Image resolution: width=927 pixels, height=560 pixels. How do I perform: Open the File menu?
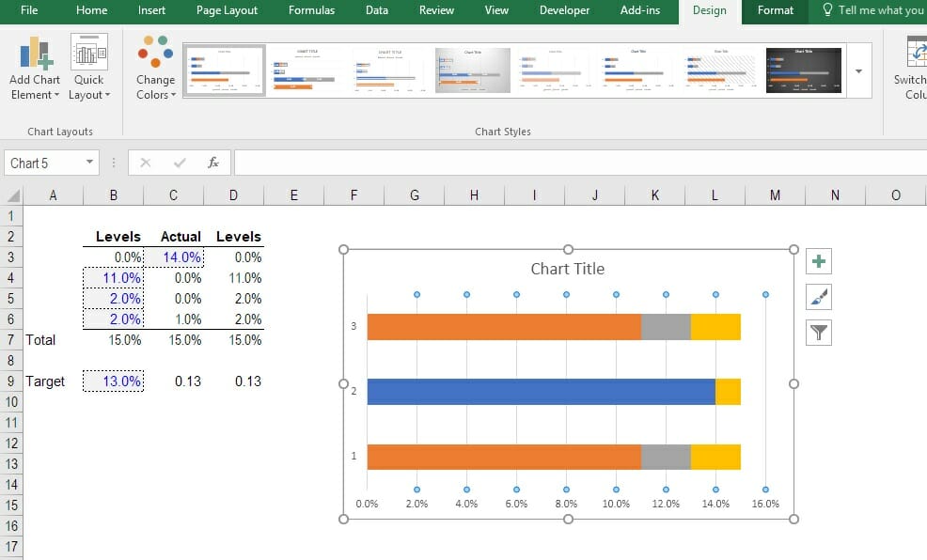pos(29,10)
